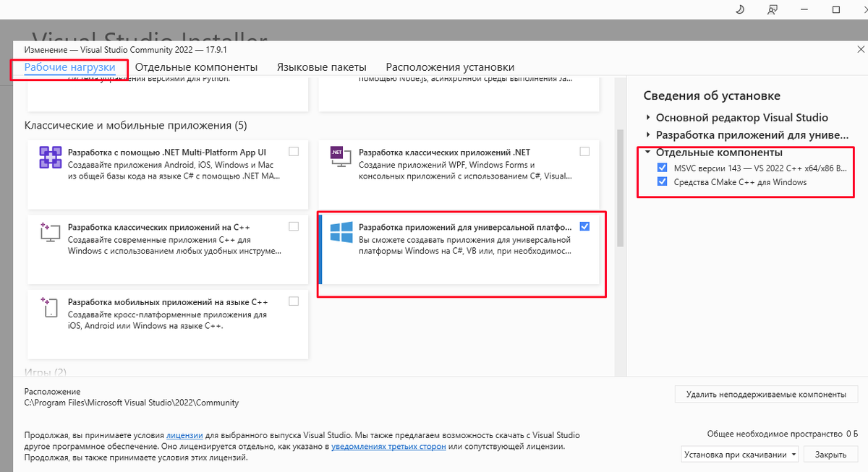Viewport: 868px width, 472px height.
Task: Switch to the 'Рабочие нагрузки' tab
Action: [x=69, y=67]
